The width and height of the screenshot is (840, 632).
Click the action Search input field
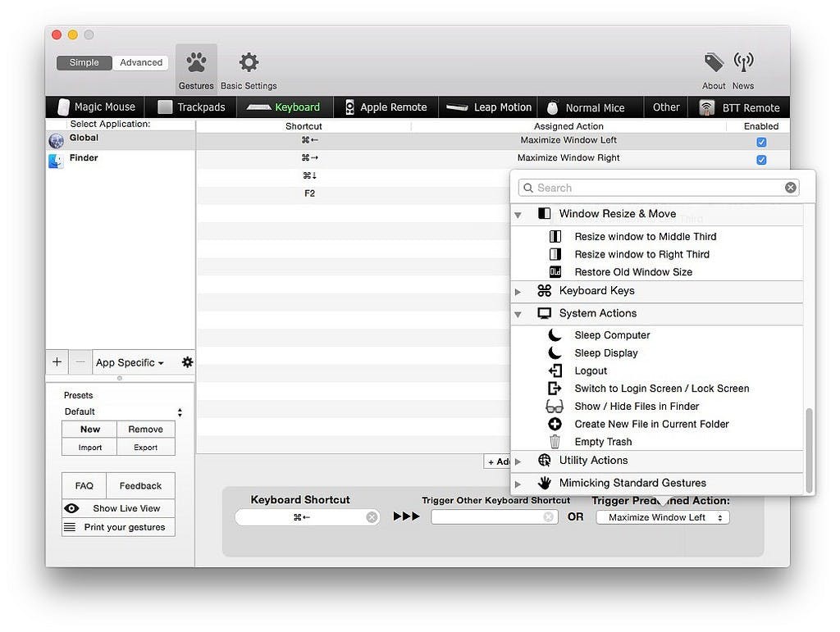pos(659,188)
